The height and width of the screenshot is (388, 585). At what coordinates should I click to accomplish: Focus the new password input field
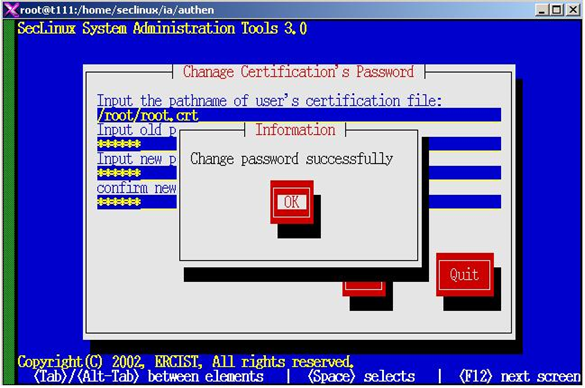pos(137,173)
